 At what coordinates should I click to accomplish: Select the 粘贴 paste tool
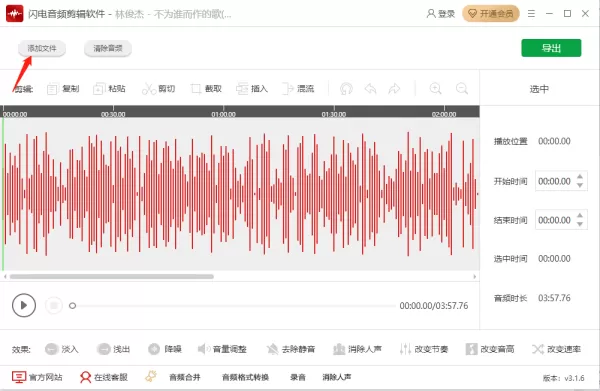pos(109,89)
